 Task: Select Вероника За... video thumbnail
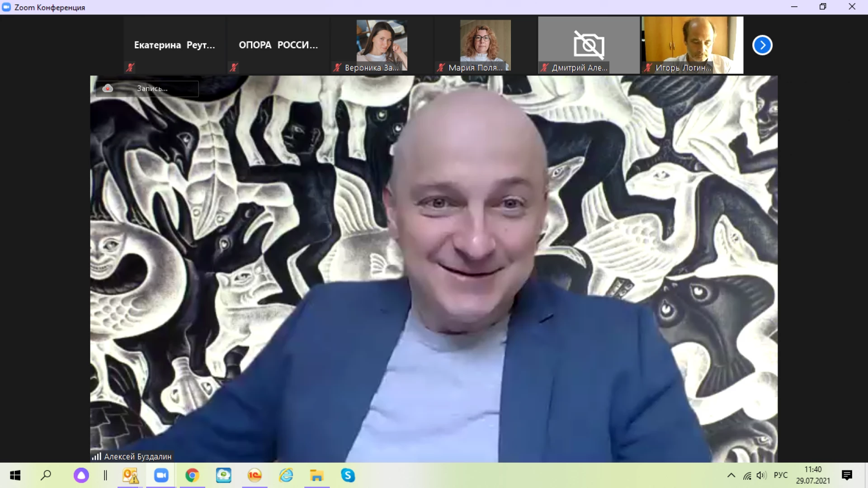(382, 45)
